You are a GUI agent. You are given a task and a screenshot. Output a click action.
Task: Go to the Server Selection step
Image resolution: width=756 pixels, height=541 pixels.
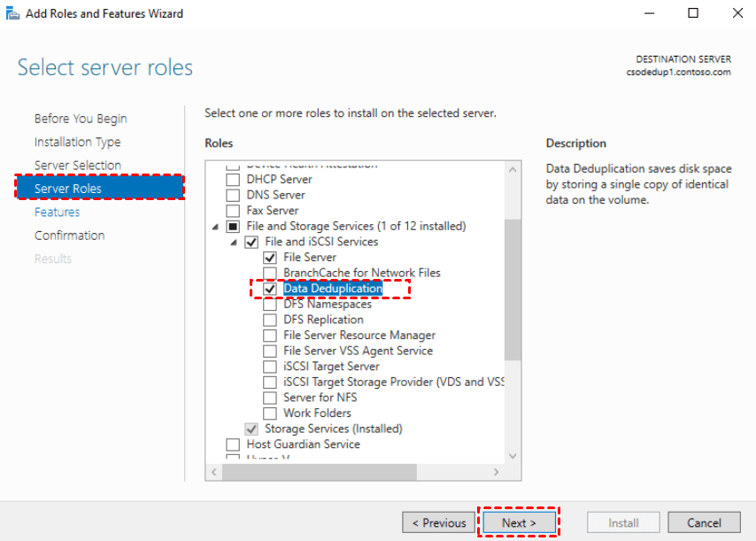[78, 165]
